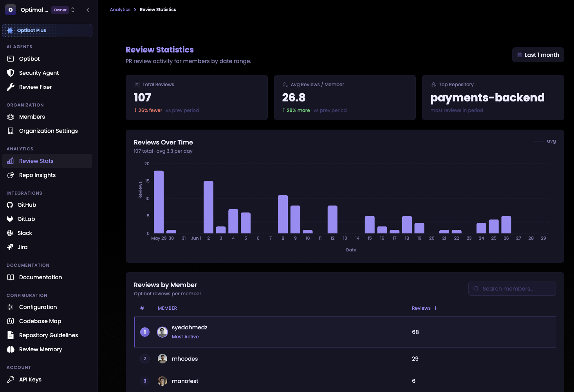Viewport: 574px width, 392px height.
Task: Click the Optibot Plus gear badge icon
Action: [10, 30]
